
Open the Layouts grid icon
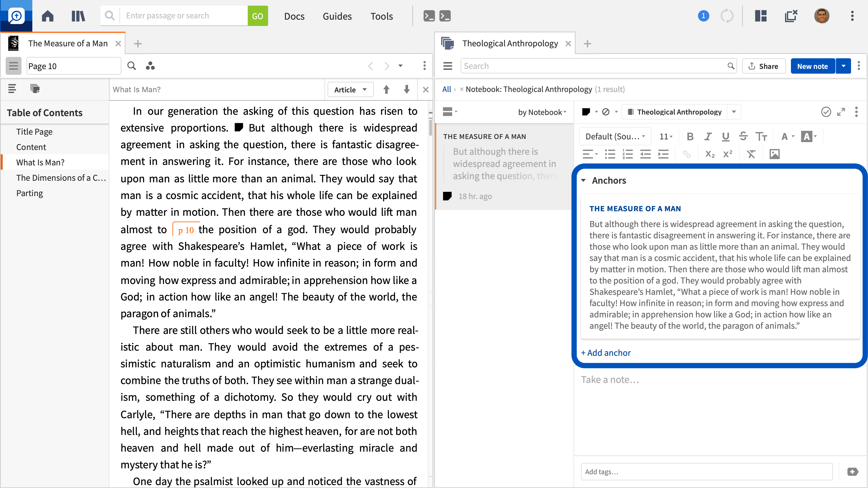761,16
